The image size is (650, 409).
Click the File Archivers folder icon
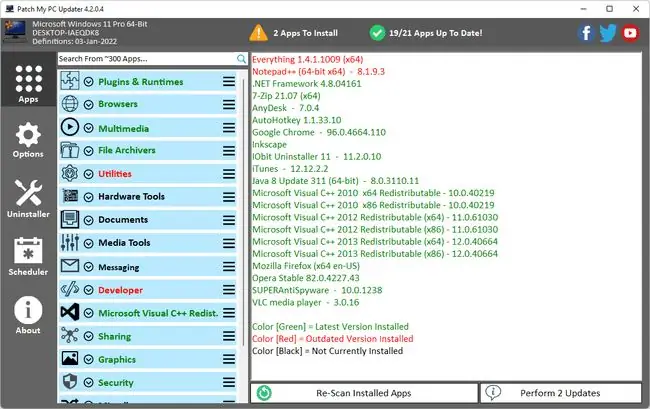pyautogui.click(x=70, y=150)
